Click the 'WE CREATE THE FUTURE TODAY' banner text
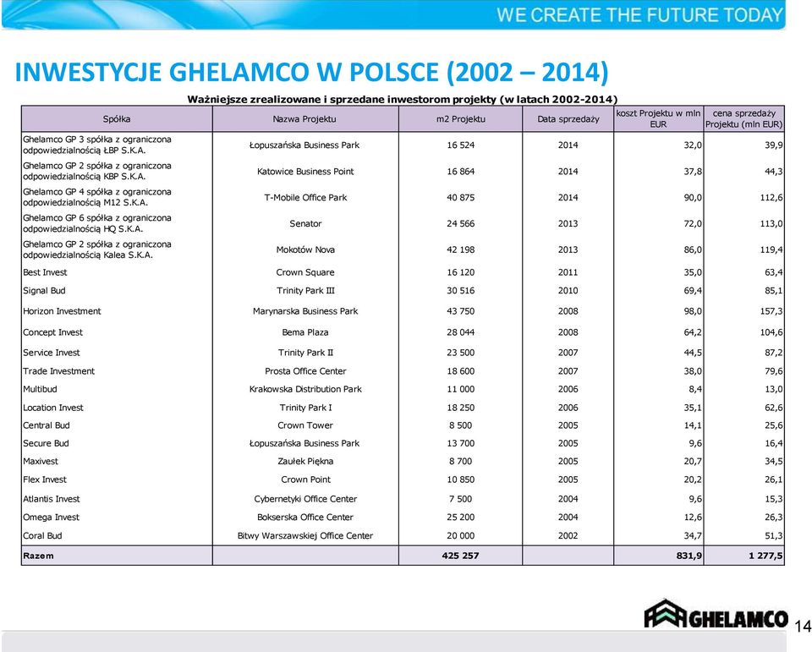This screenshot has height=652, width=812. click(639, 14)
